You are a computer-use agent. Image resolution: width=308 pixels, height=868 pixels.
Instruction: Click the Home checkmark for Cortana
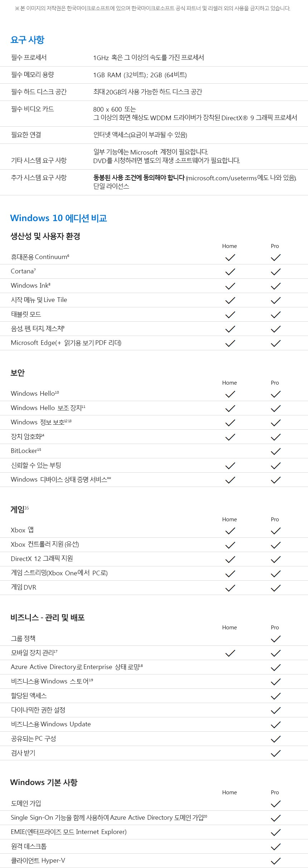point(230,272)
